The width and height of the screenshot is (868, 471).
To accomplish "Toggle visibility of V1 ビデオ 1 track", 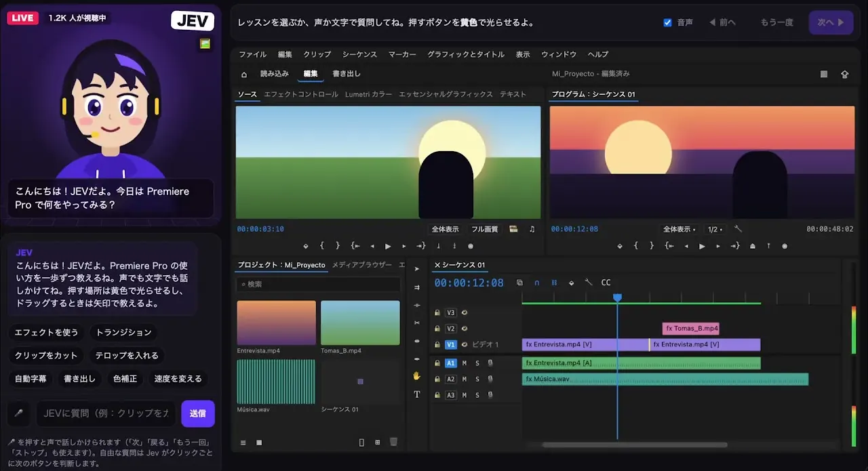I will tap(465, 344).
